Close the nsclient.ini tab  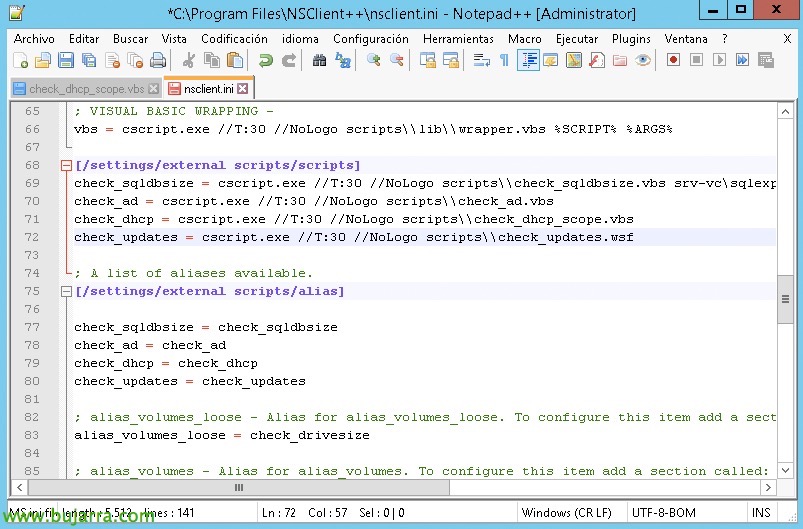click(243, 89)
